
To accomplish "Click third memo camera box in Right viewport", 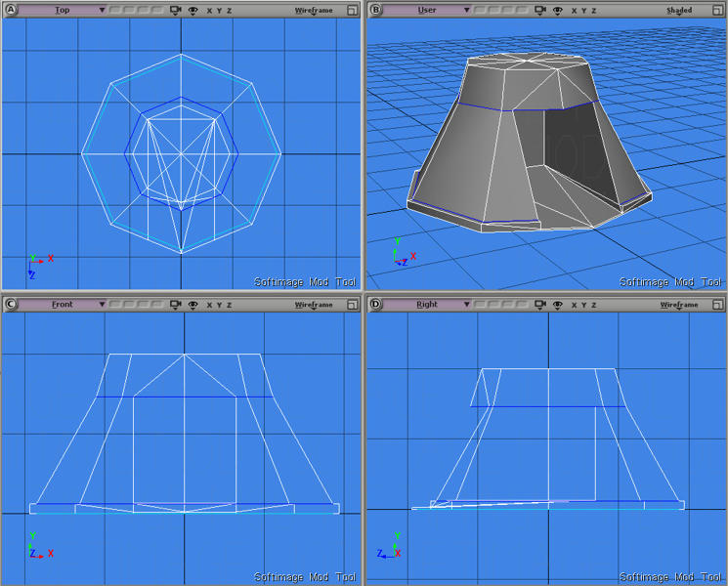I will pos(508,305).
